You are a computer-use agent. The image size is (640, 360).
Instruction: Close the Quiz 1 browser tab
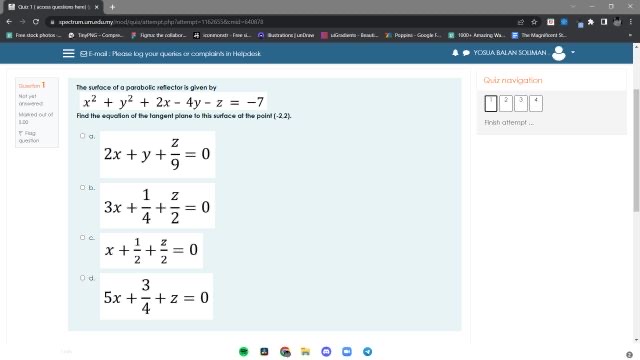(x=97, y=7)
